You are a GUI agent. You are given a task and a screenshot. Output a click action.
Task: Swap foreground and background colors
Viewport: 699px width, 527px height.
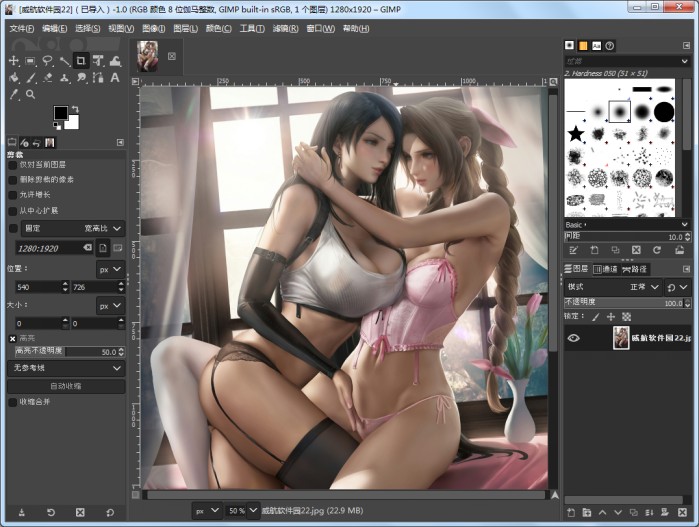point(75,109)
